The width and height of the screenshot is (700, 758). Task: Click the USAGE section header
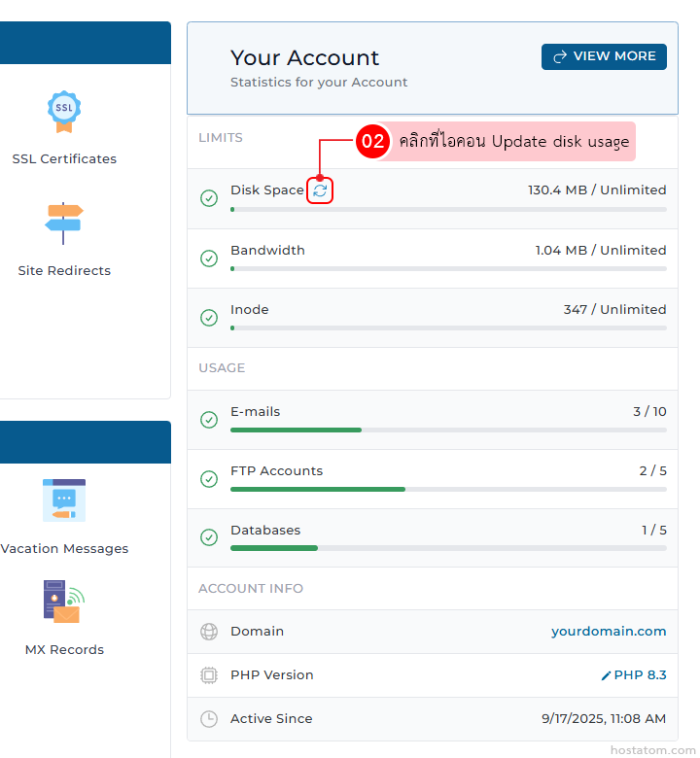pos(222,368)
